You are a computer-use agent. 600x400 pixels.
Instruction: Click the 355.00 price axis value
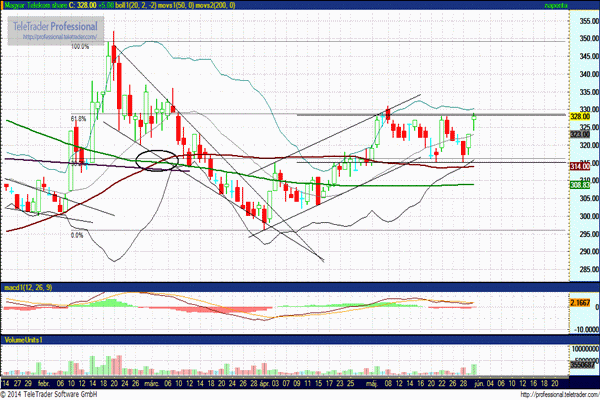click(589, 21)
